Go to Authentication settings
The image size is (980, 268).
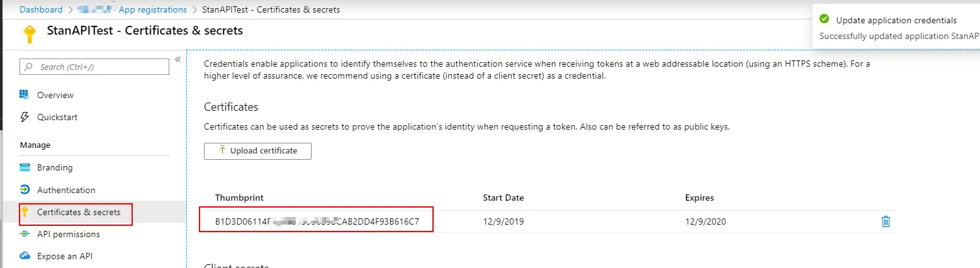tap(66, 190)
